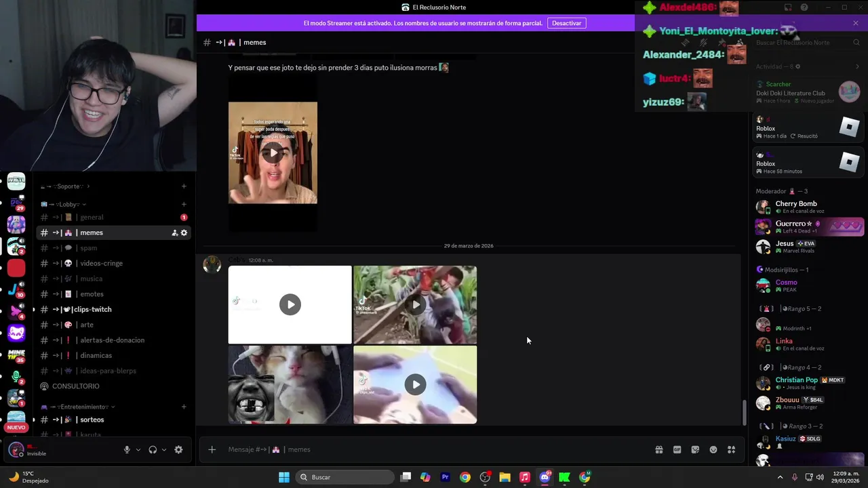Play the white thumbnail video
This screenshot has width=868, height=488.
290,304
